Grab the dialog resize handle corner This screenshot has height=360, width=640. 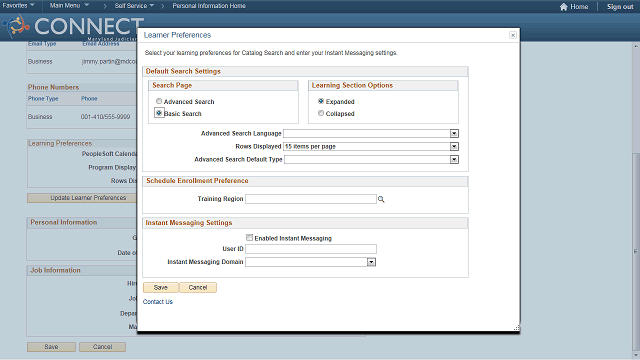pos(516,328)
